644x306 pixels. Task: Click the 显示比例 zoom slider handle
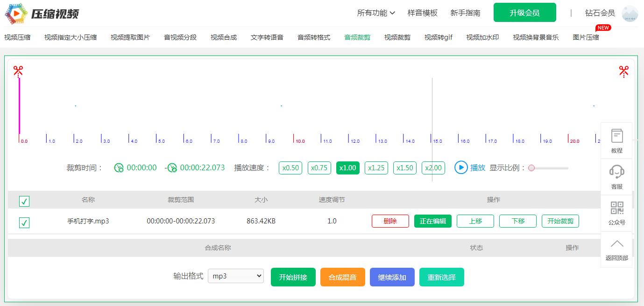tap(531, 168)
